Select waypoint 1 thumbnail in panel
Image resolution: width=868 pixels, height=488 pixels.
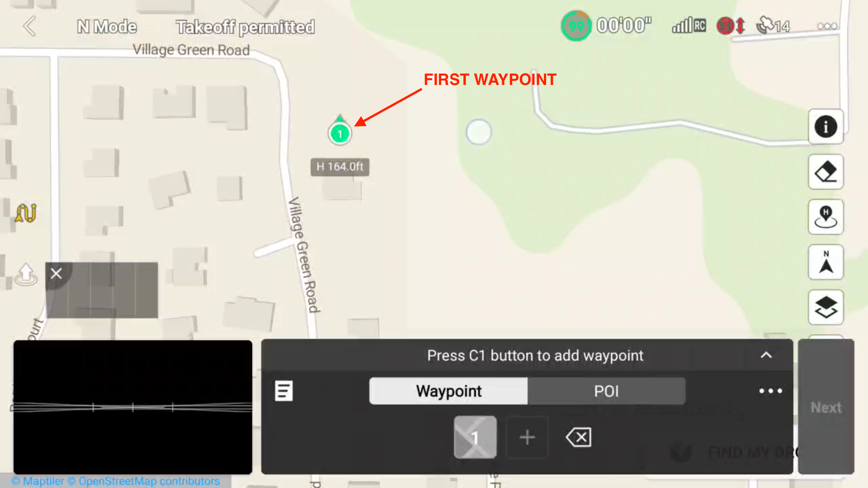point(475,437)
